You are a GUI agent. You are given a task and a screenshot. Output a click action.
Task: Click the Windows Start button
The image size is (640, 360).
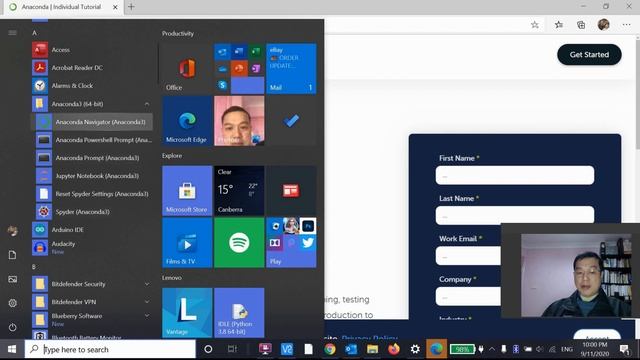pyautogui.click(x=12, y=349)
